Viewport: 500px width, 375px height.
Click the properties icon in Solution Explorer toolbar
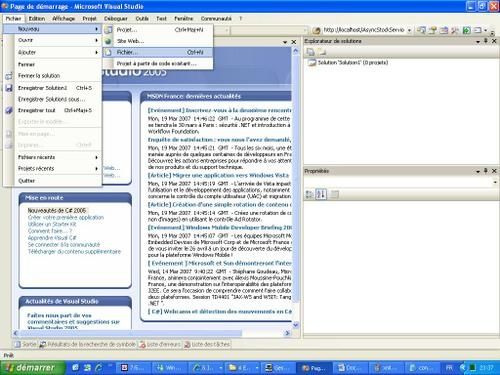(310, 52)
